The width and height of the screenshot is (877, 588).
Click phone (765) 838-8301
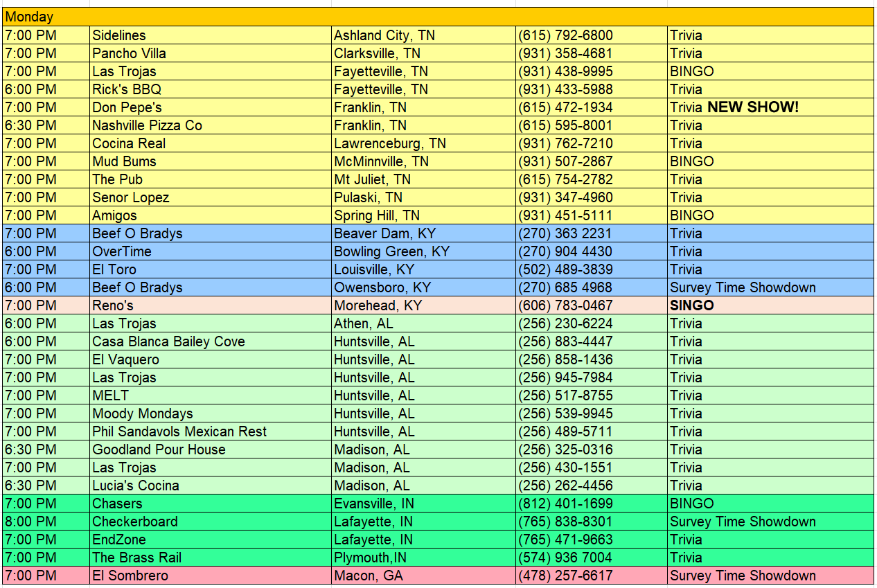[x=592, y=522]
